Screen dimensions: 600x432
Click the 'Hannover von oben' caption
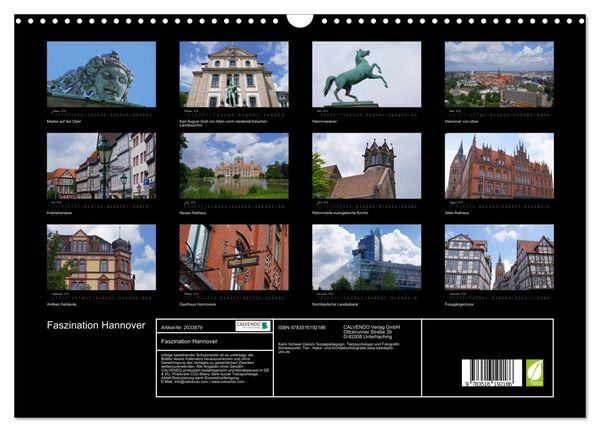461,121
